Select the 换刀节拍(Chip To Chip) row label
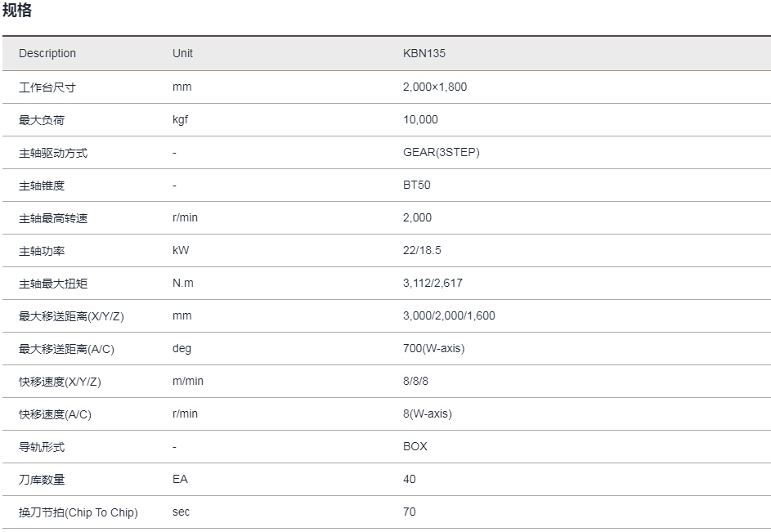771x532 pixels. [78, 512]
